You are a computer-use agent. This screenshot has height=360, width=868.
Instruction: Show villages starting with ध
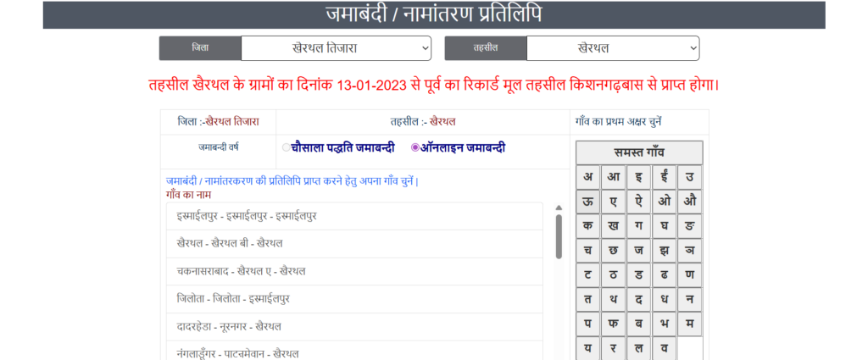click(x=665, y=299)
